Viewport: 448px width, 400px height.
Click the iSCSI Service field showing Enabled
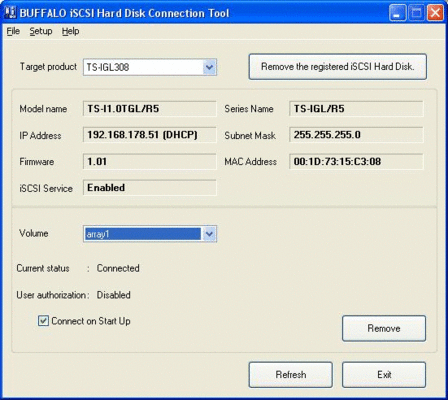click(150, 188)
